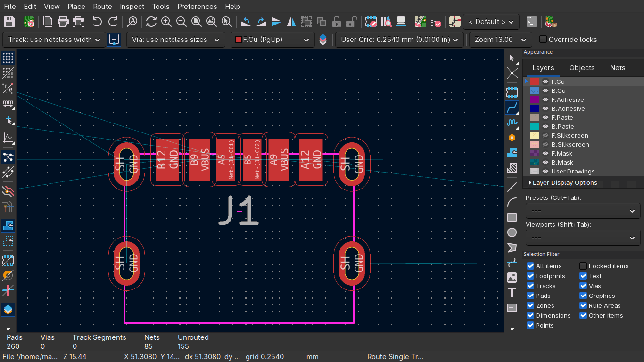Toggle F.Cu layer visibility eye
Screen dimensions: 644x362
tap(545, 82)
